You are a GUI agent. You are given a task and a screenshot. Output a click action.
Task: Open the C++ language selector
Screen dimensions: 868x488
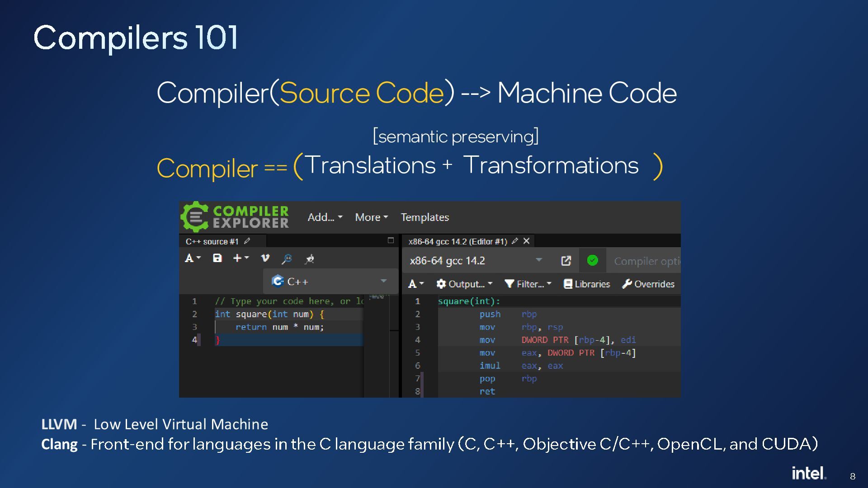330,281
